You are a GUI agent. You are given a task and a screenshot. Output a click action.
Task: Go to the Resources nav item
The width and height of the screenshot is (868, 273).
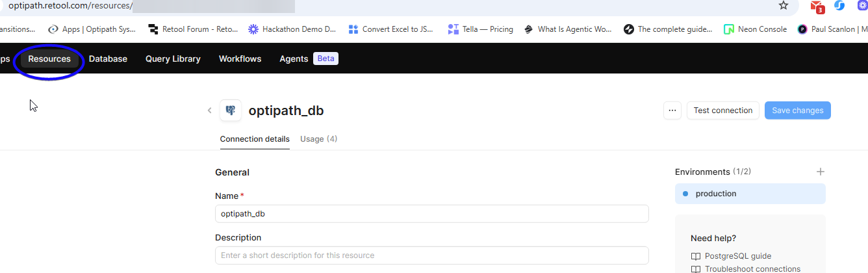coord(49,59)
